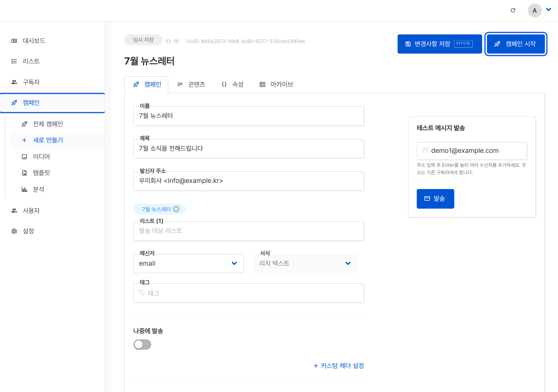This screenshot has height=392, width=558.
Task: Toggle the 나중에 발송 switch
Action: [142, 345]
